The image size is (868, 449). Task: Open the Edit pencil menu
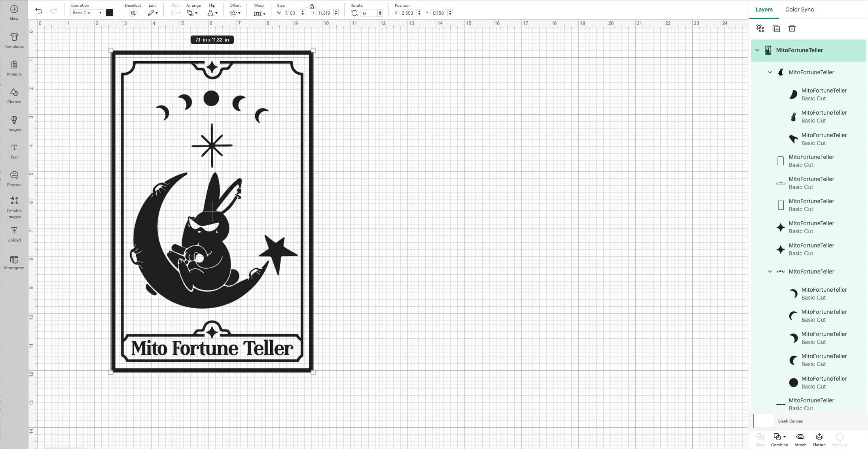pos(153,13)
